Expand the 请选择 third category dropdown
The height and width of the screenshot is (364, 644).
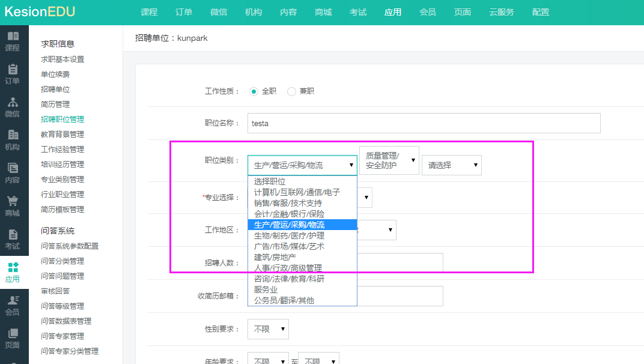click(451, 165)
